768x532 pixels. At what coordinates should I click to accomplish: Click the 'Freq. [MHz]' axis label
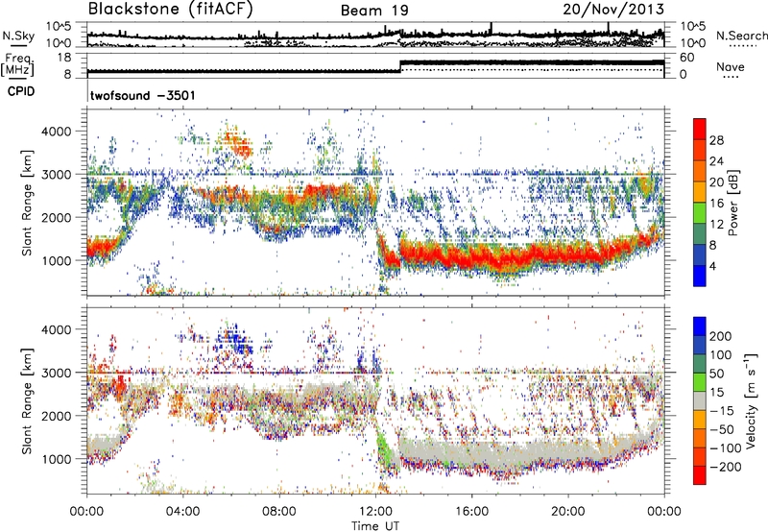[17, 64]
